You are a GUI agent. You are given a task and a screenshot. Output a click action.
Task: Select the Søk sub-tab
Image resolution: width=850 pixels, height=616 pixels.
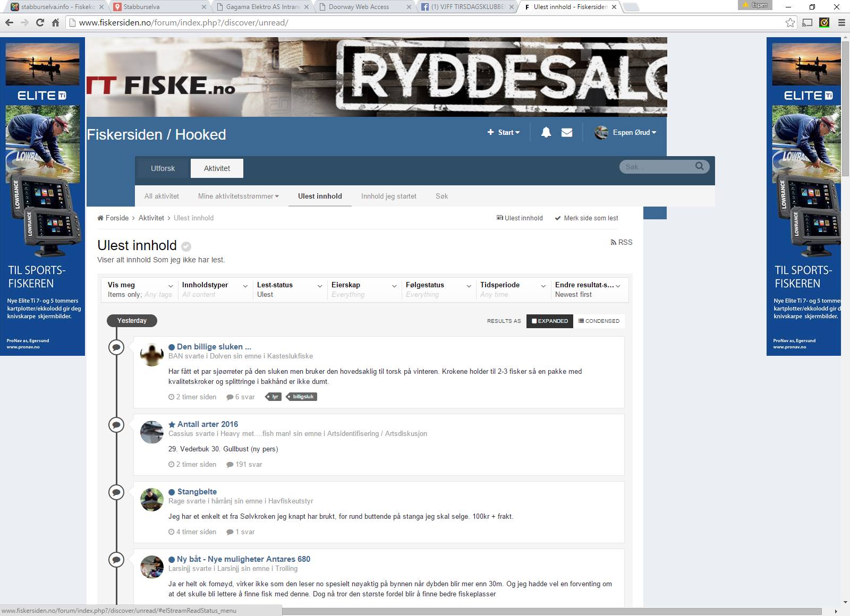(x=441, y=196)
